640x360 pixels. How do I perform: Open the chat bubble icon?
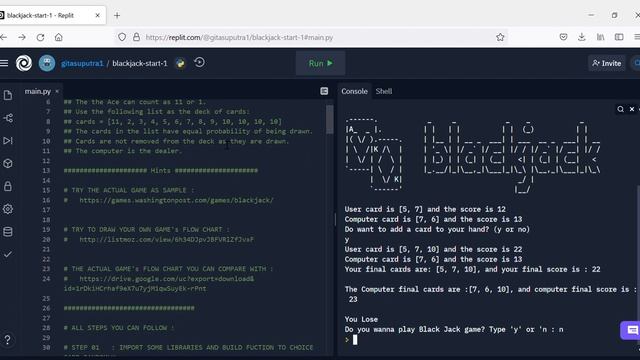point(631,330)
